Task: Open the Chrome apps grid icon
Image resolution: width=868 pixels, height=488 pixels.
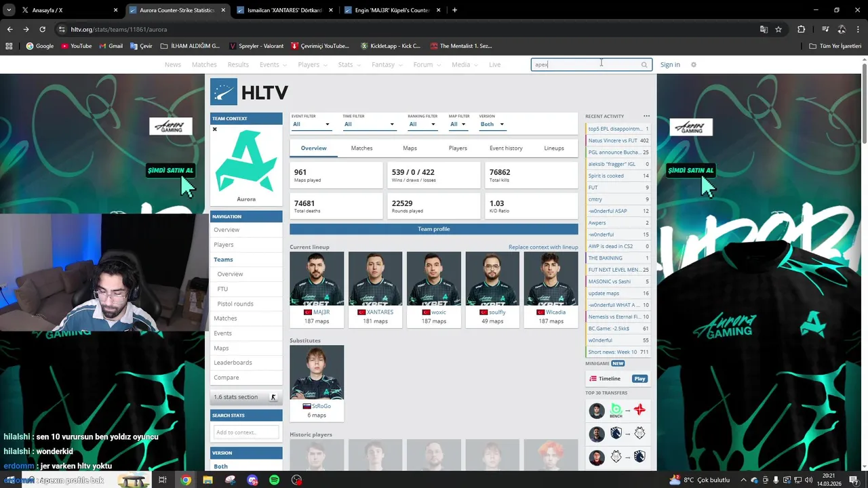Action: point(9,46)
